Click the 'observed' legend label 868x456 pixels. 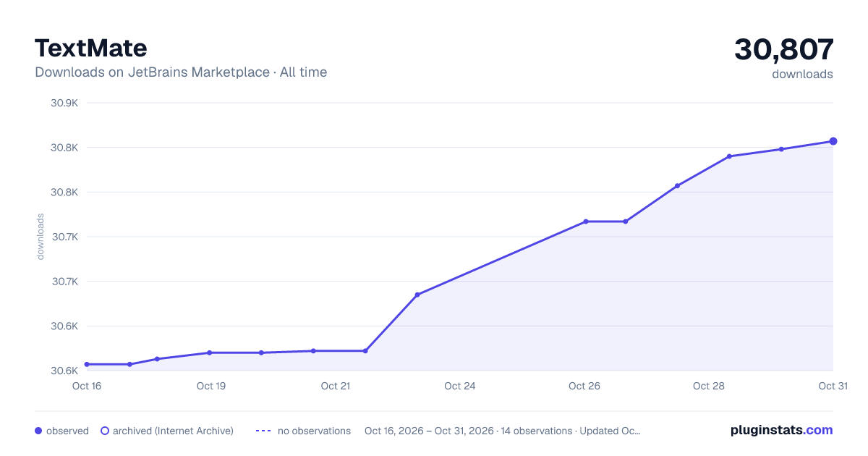tap(67, 431)
